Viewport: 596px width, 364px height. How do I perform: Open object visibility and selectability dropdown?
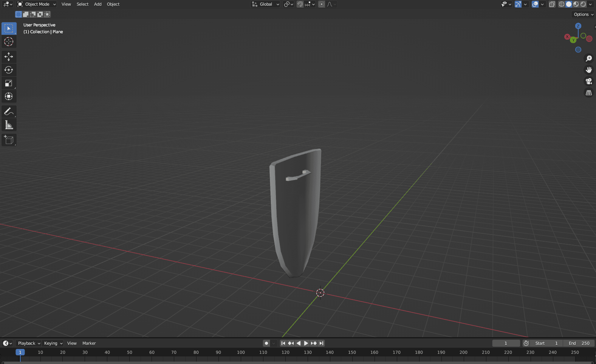point(506,4)
